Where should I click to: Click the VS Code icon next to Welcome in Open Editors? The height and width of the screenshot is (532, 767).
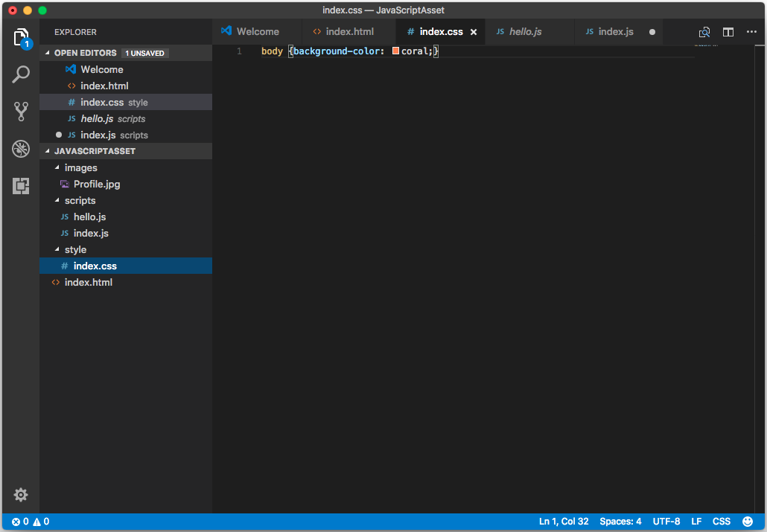pos(71,69)
